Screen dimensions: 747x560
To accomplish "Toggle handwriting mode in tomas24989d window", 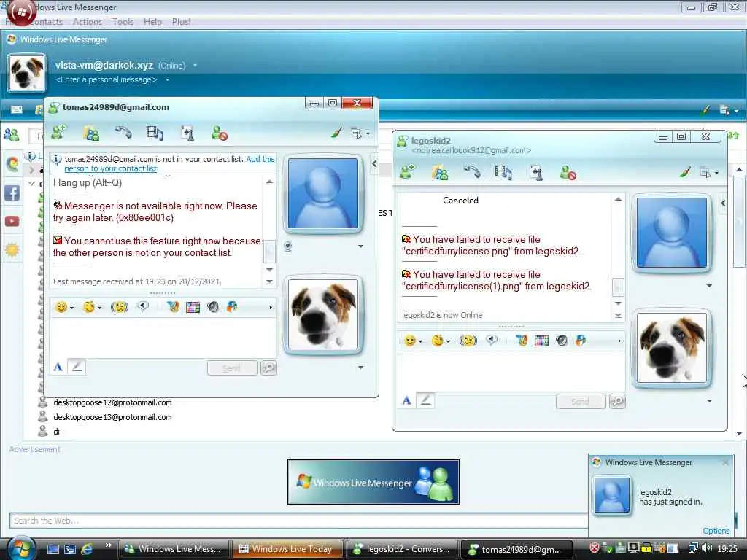I will tap(77, 367).
